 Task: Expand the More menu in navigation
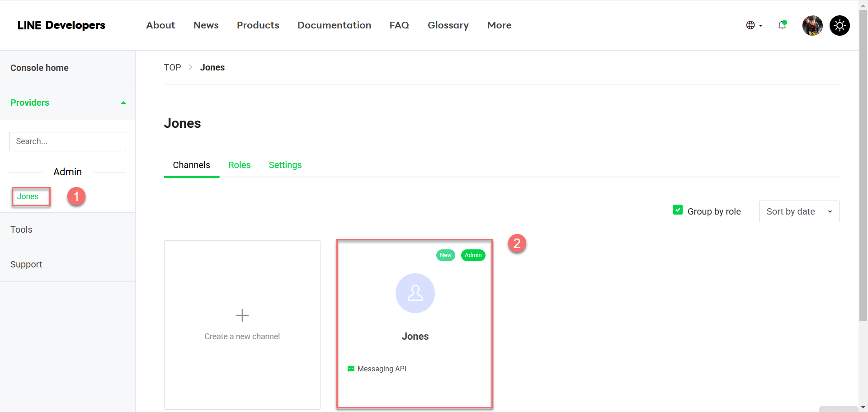pos(499,25)
